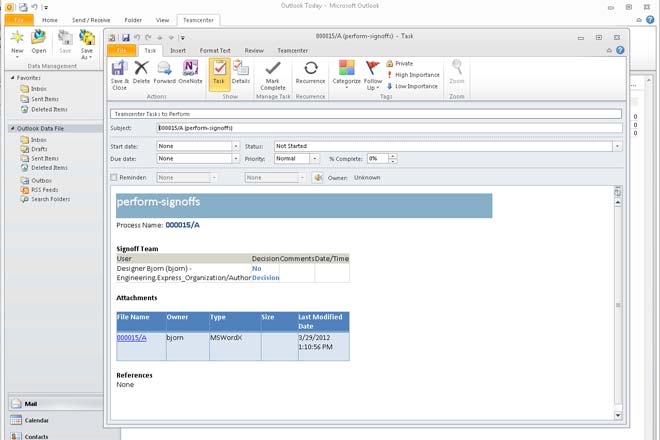Open Due date dropdown
The image size is (660, 440).
235,159
